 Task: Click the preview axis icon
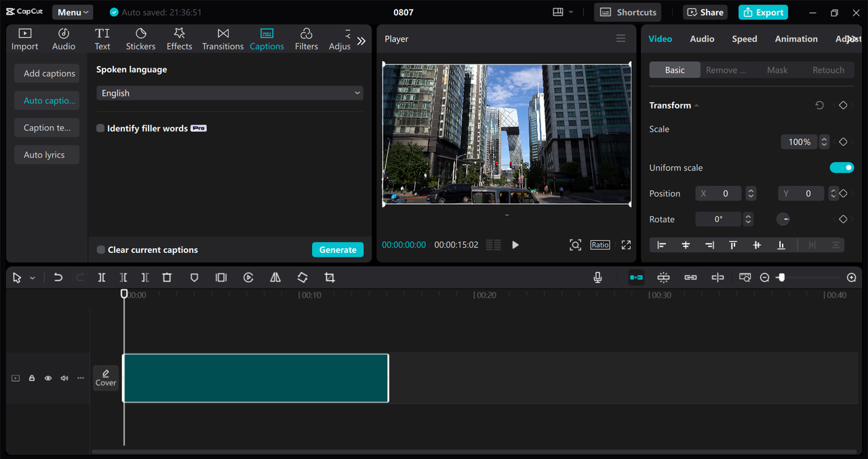pyautogui.click(x=717, y=277)
